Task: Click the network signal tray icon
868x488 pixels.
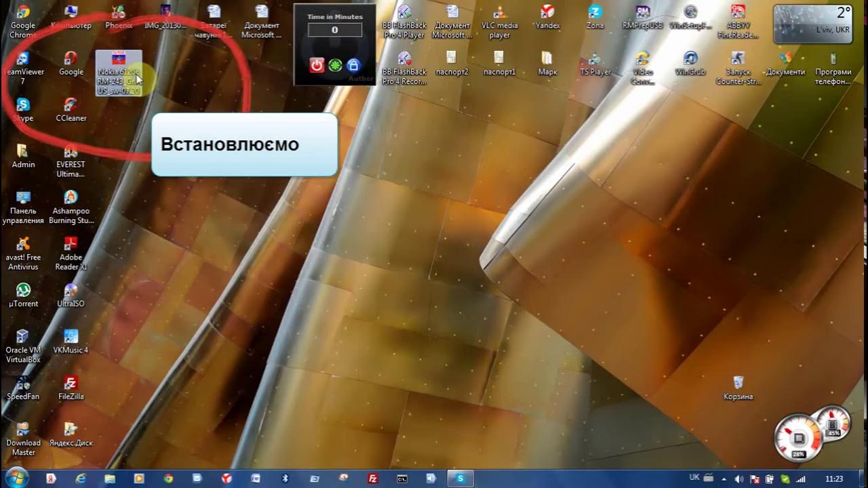Action: coord(801,479)
